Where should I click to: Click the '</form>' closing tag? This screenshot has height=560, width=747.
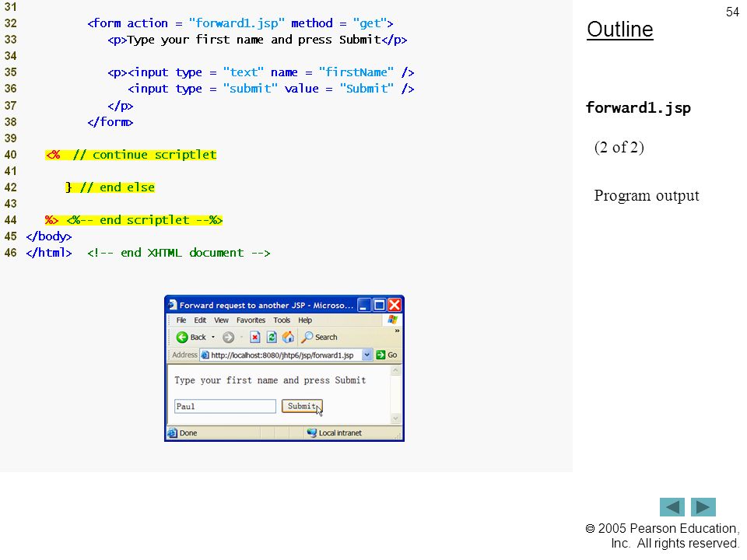[x=110, y=122]
